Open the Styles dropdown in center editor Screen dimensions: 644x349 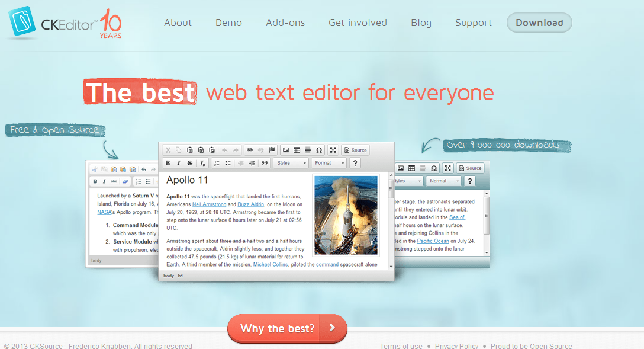tap(291, 163)
